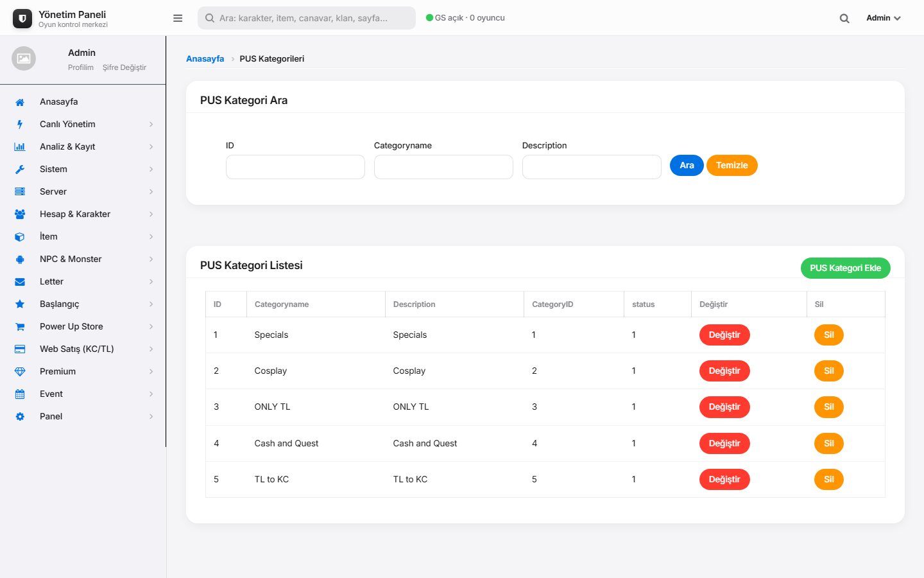Focus the Categoryname search input field
Viewport: 924px width, 578px height.
443,167
